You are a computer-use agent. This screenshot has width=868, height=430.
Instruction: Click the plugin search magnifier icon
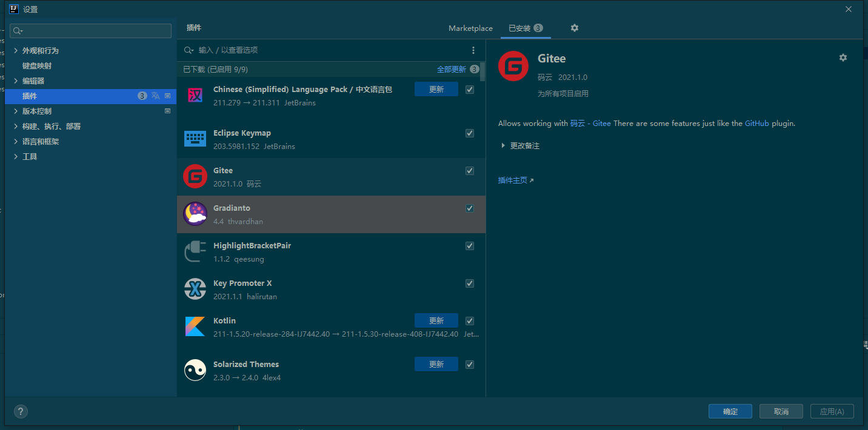(189, 50)
